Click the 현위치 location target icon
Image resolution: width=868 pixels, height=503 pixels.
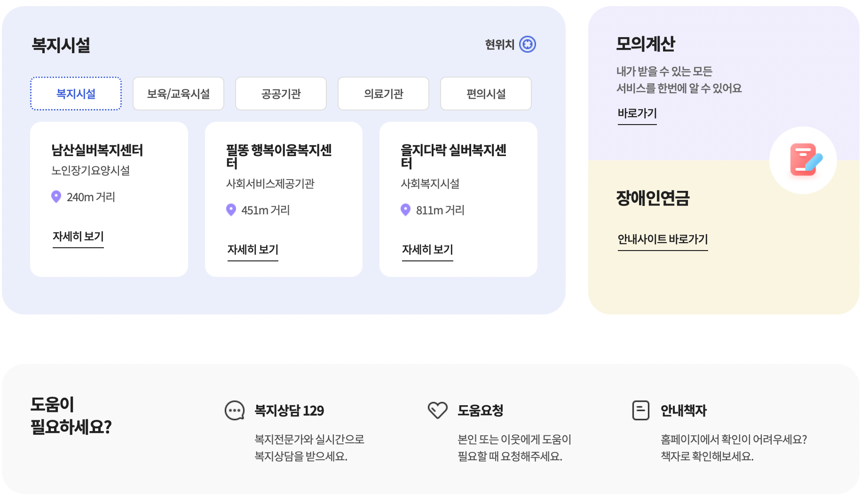tap(529, 44)
